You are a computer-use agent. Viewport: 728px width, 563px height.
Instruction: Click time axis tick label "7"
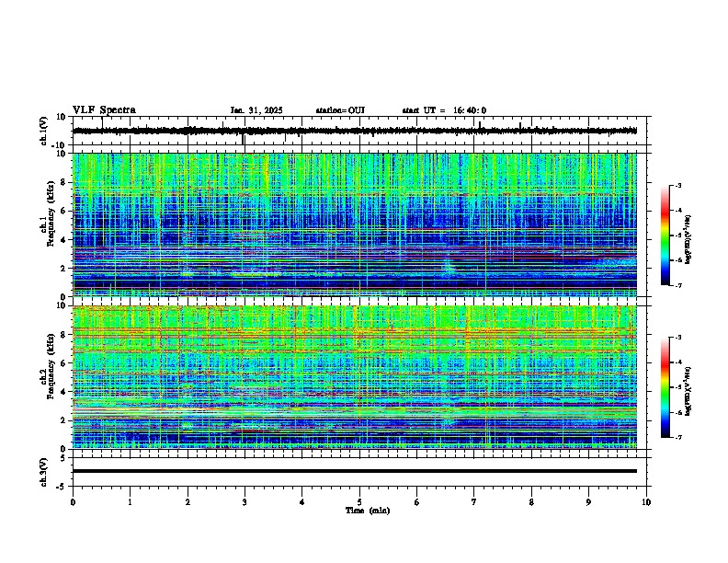474,502
